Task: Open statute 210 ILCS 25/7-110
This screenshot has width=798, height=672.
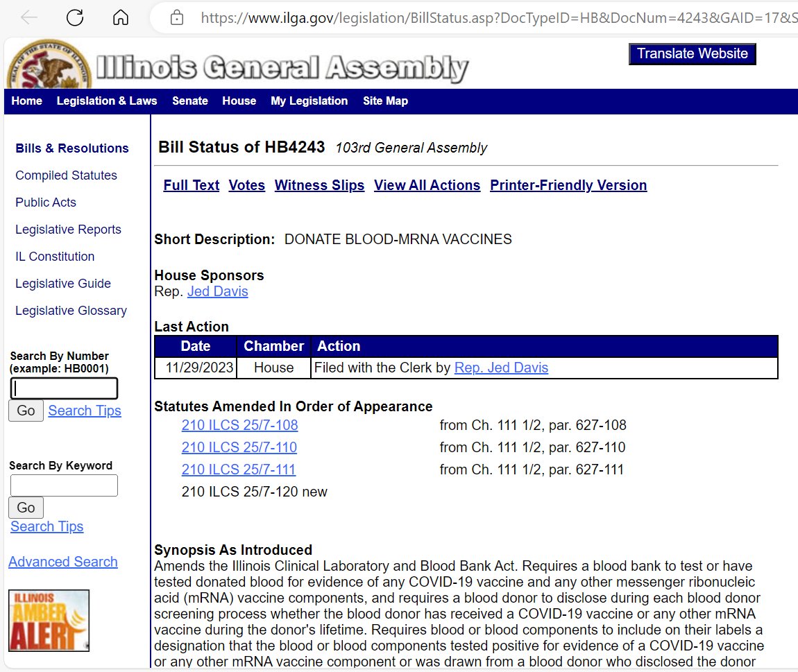Action: pyautogui.click(x=239, y=447)
